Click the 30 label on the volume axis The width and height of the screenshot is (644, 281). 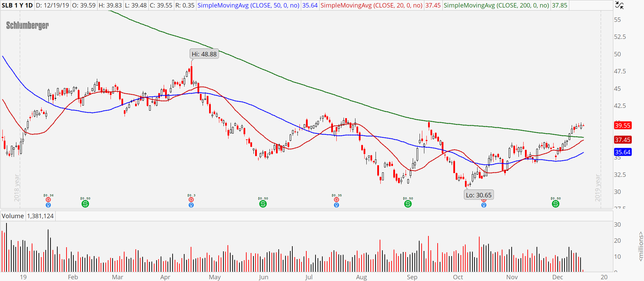[617, 225]
